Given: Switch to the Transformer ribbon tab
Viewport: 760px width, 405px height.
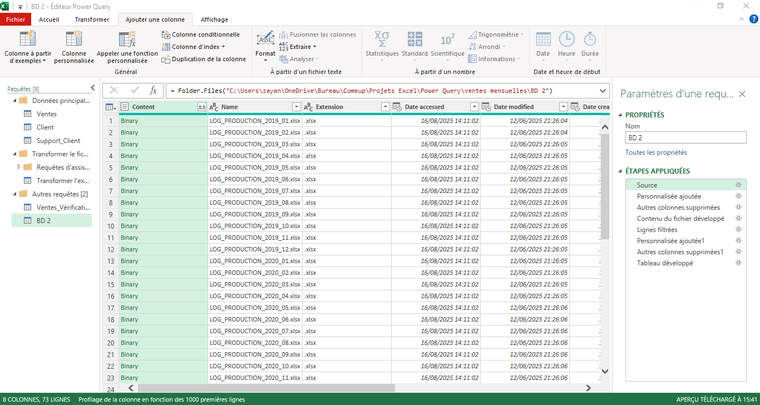Looking at the screenshot, I should [92, 19].
